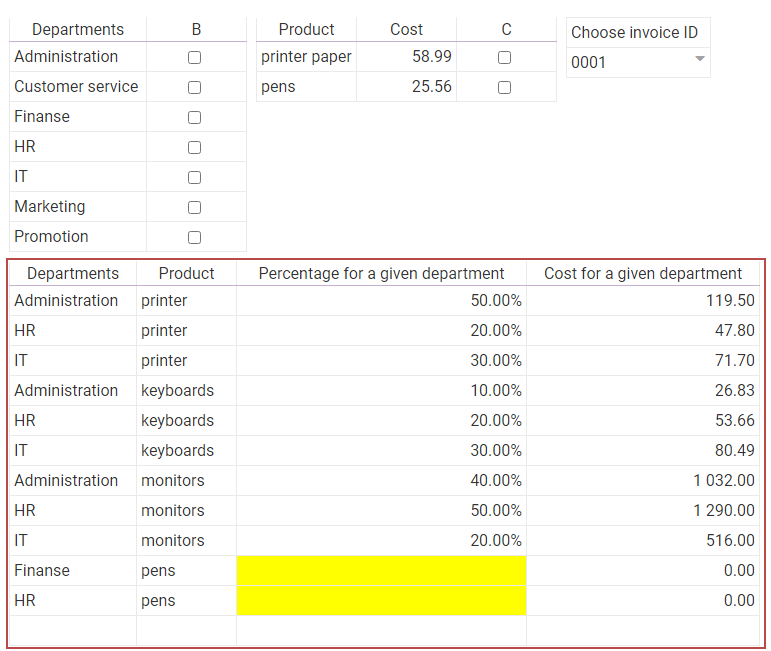Viewport: 771px width, 651px height.
Task: Select the 80.49 cost cell
Action: point(643,450)
